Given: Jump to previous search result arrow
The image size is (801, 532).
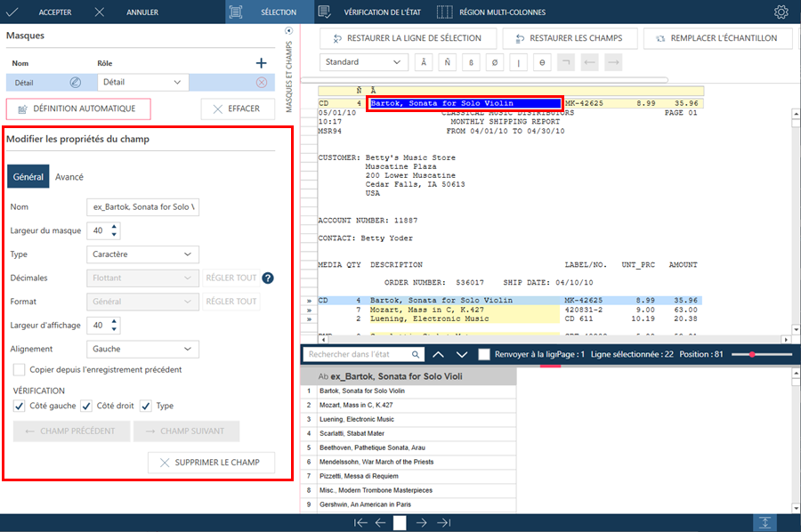Looking at the screenshot, I should click(438, 354).
